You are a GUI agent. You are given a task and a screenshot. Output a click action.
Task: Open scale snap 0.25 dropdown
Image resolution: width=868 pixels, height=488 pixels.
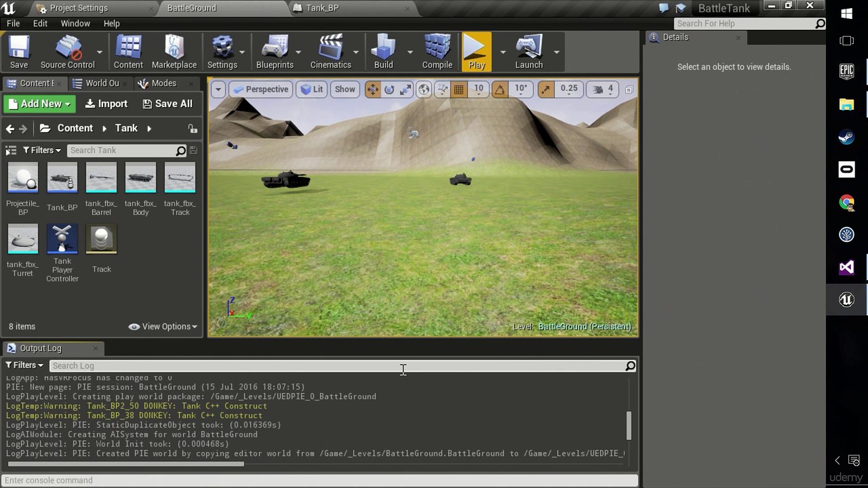click(x=569, y=89)
